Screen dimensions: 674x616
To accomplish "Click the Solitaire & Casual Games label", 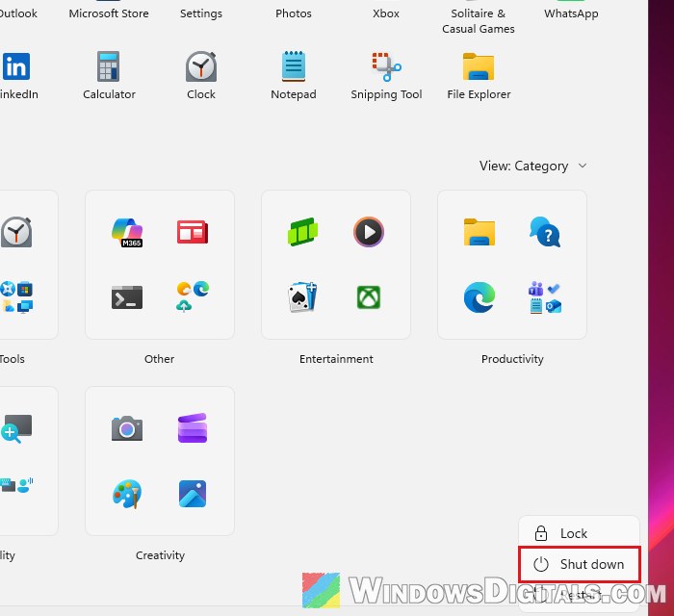I will click(x=479, y=21).
